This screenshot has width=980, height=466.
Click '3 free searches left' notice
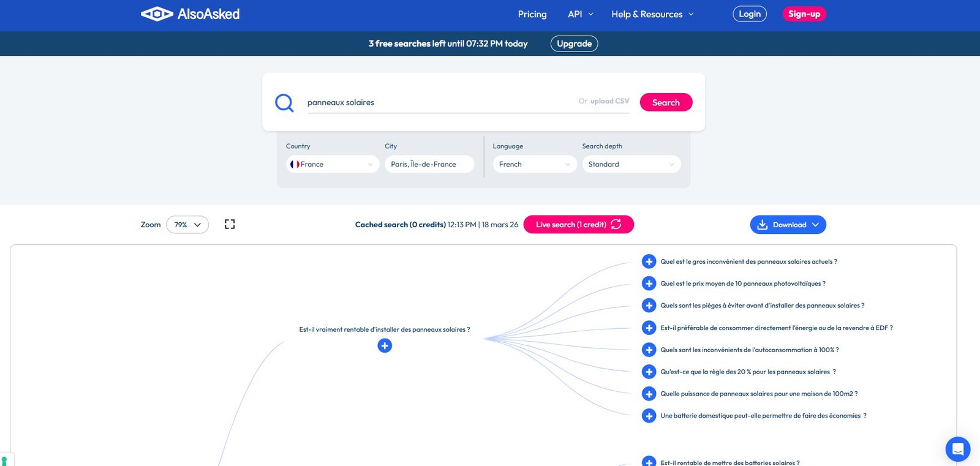coord(448,43)
